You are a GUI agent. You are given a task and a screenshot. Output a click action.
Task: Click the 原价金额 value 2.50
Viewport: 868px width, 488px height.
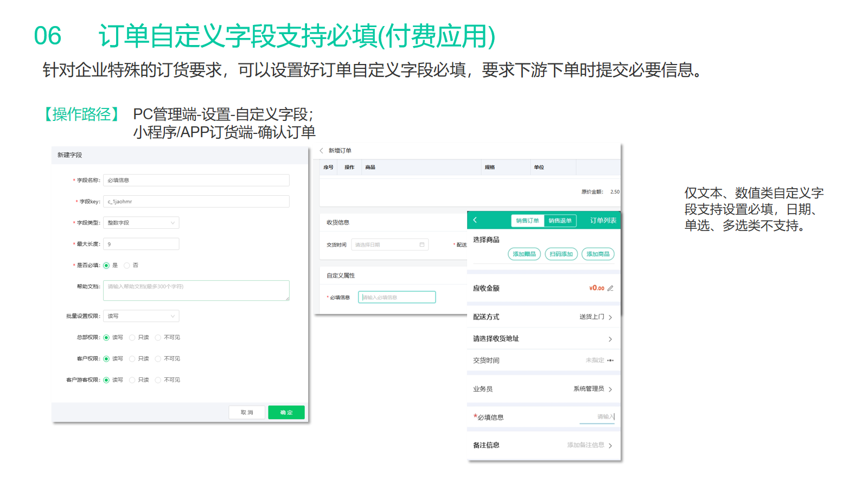[615, 192]
